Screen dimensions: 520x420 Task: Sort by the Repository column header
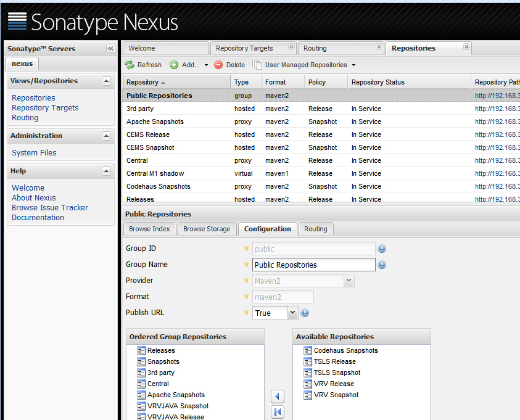tap(176, 82)
